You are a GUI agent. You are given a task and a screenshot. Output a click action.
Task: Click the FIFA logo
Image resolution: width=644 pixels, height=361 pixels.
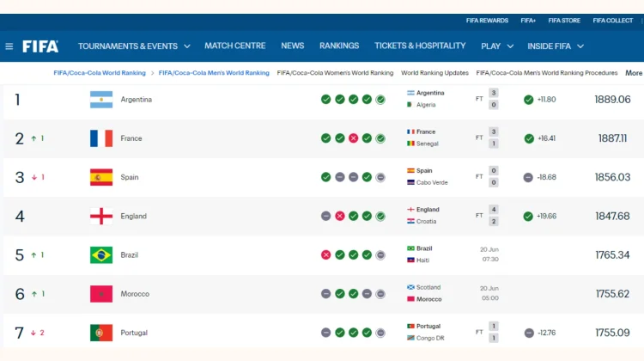(x=40, y=46)
